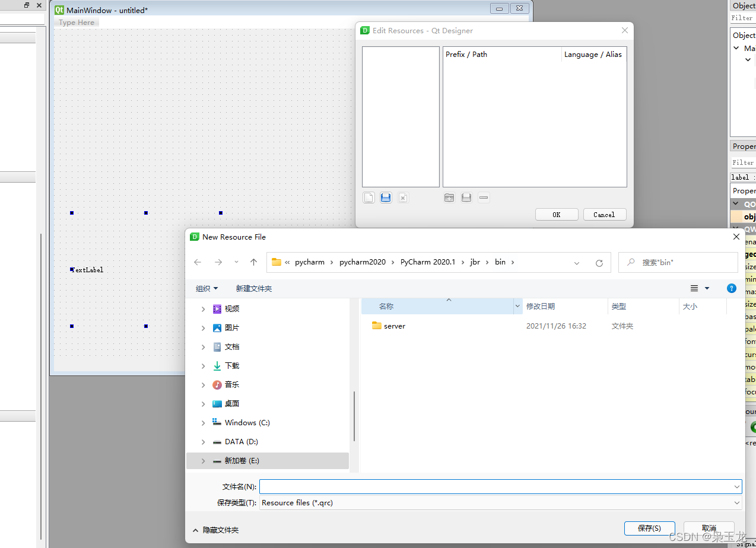
Task: Click Remove resource file icon in Edit Resources
Action: click(x=403, y=197)
